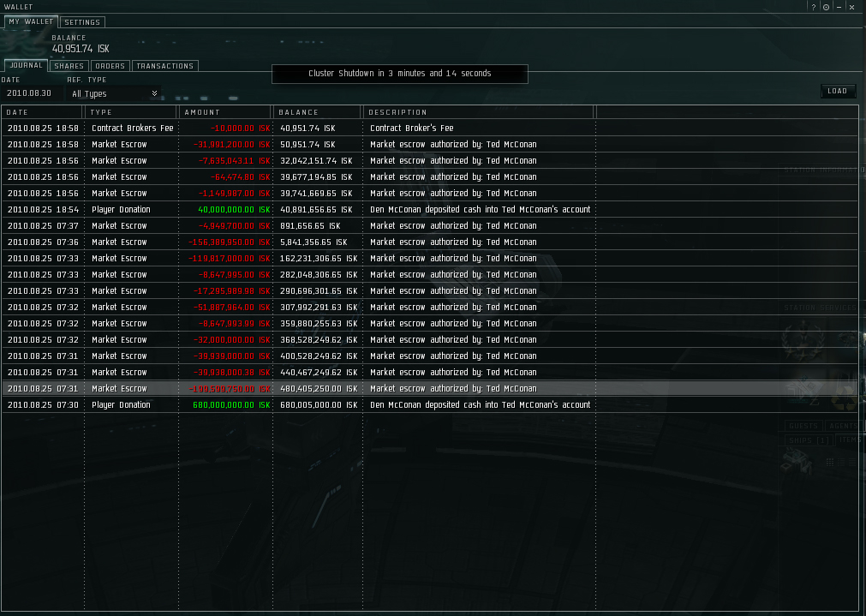Sort journal by the Amount column header
The width and height of the screenshot is (866, 616).
(225, 112)
